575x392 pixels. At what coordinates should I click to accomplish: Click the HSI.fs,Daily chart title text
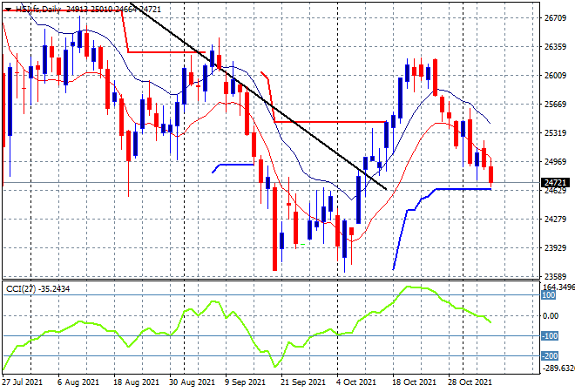pyautogui.click(x=38, y=10)
